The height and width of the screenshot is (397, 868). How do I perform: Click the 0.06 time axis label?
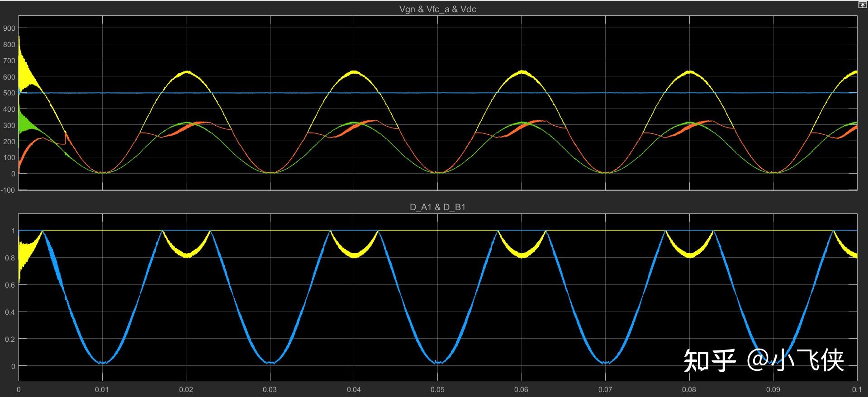click(x=522, y=389)
